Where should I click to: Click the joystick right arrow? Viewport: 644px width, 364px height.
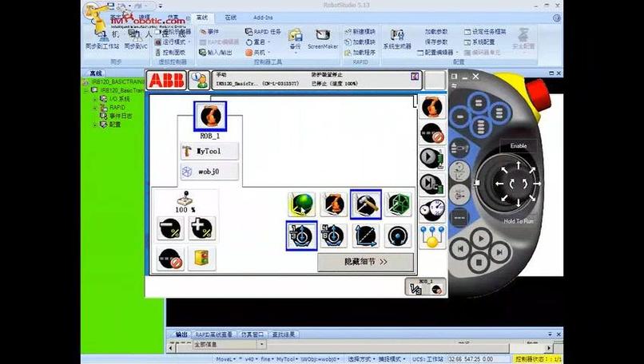click(537, 184)
